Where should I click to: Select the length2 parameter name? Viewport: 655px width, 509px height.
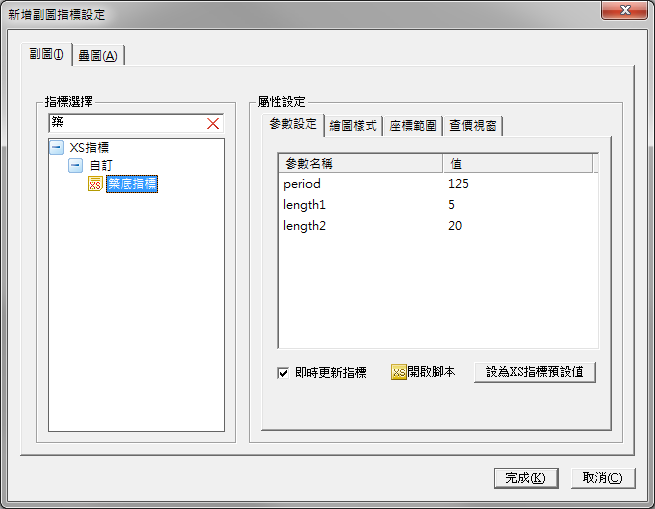pos(304,226)
